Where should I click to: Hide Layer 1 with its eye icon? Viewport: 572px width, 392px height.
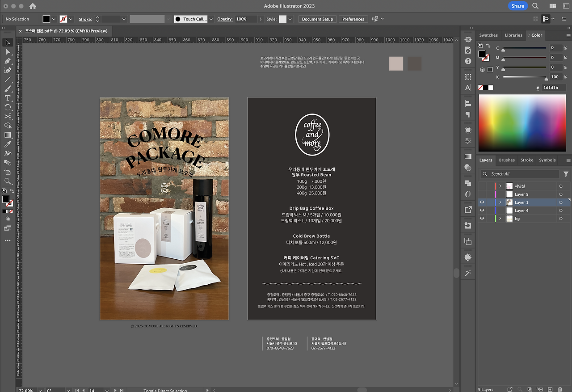click(x=482, y=202)
